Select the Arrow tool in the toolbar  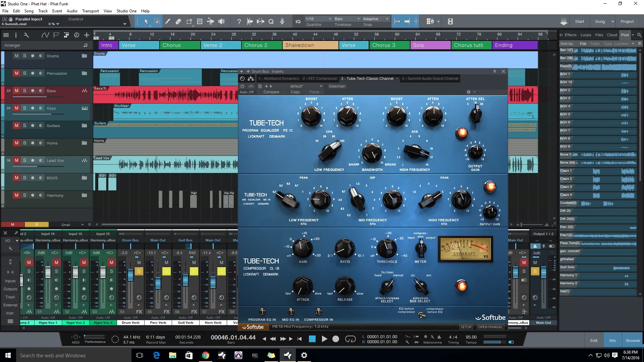(x=147, y=21)
